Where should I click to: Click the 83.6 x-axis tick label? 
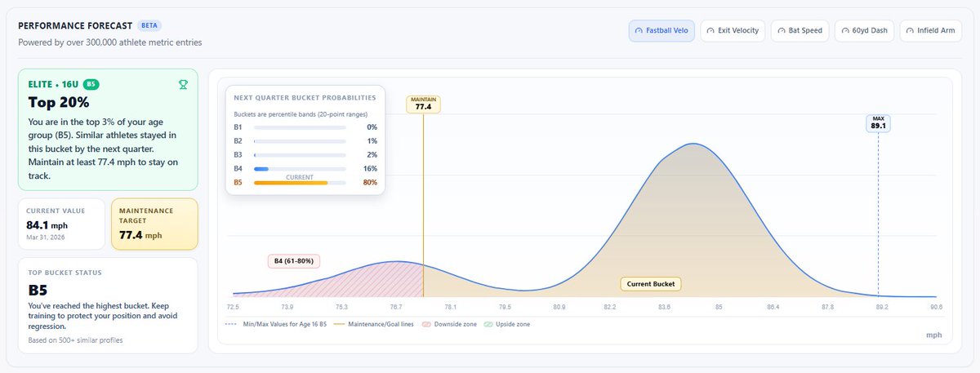pos(663,307)
